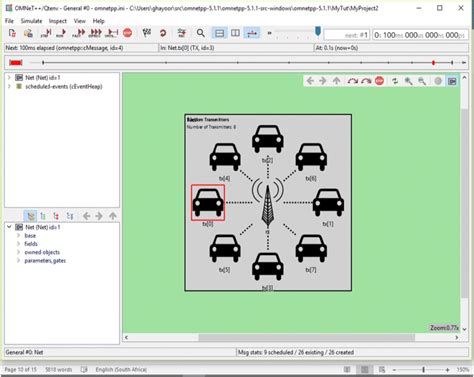The height and width of the screenshot is (377, 474).
Task: Switch the object inspector to children mode
Action: 56,216
